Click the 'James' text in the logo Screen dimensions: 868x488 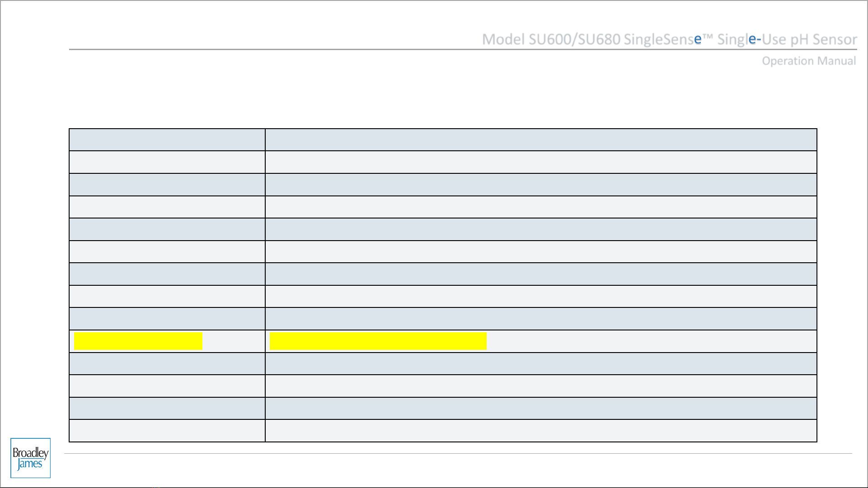[x=30, y=464]
